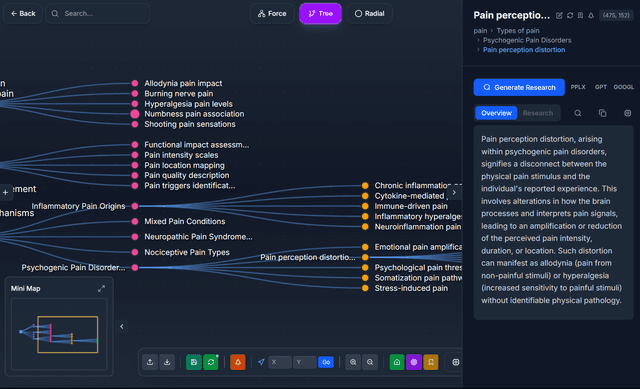Click the orange bell alert icon in bottom toolbar
Viewport: 640px width, 389px height.
238,362
